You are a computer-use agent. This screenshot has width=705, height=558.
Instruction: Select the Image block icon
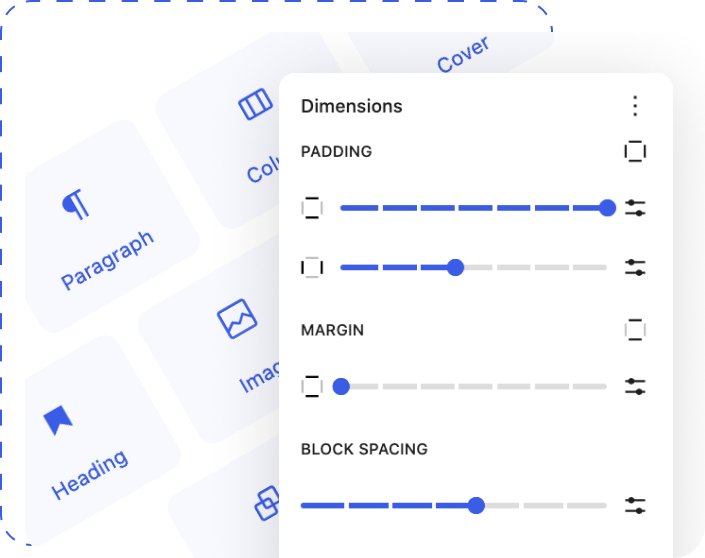click(x=237, y=320)
